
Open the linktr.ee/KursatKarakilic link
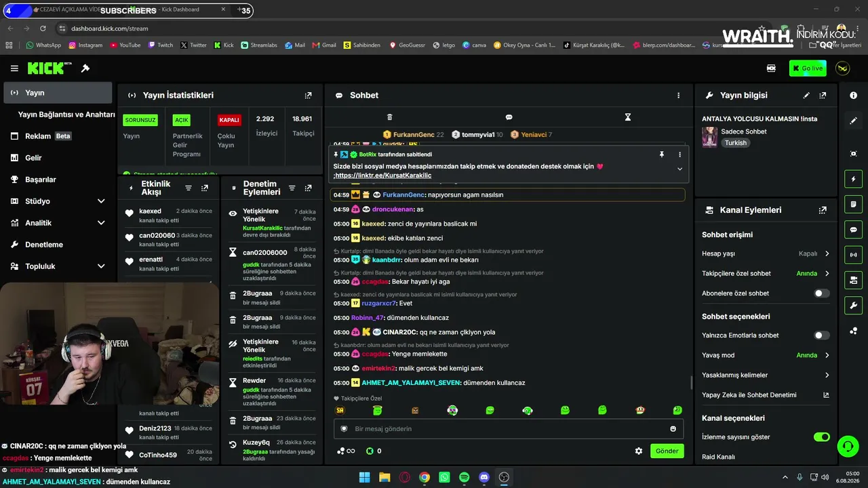[383, 176]
